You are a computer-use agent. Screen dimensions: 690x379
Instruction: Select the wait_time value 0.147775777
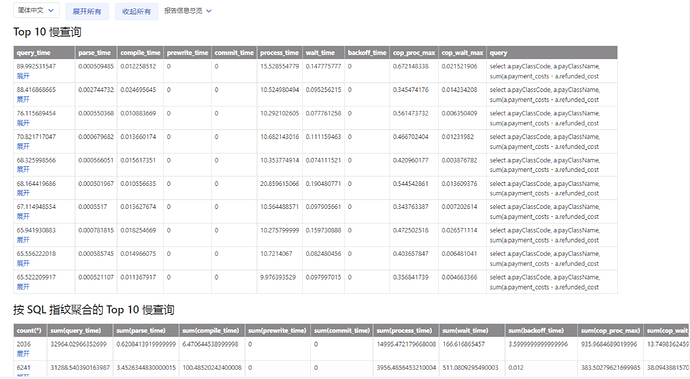point(323,66)
